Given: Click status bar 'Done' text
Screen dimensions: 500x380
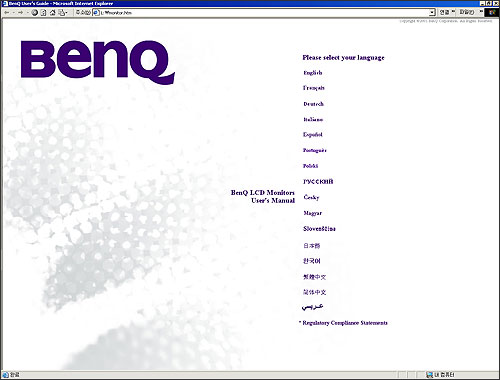Looking at the screenshot, I should click(x=15, y=375).
